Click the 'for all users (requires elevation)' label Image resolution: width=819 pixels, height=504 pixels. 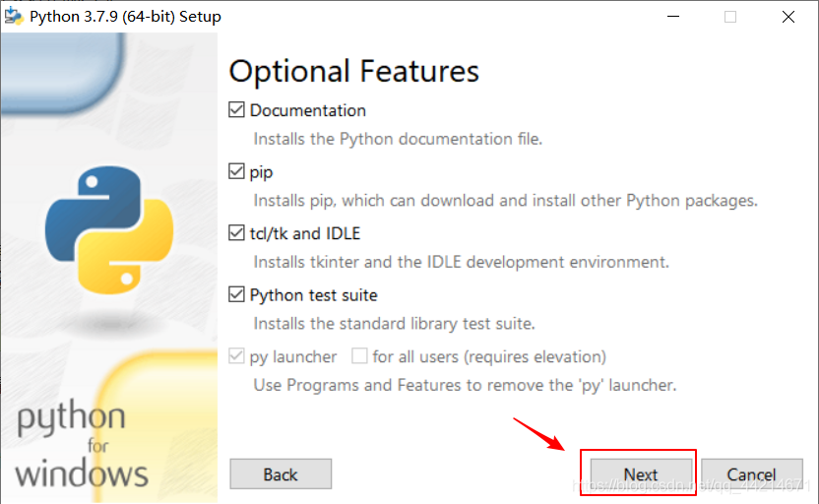coord(489,356)
